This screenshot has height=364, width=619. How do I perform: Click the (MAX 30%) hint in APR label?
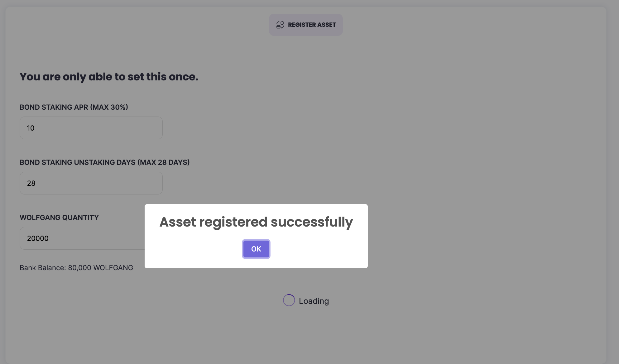click(109, 107)
